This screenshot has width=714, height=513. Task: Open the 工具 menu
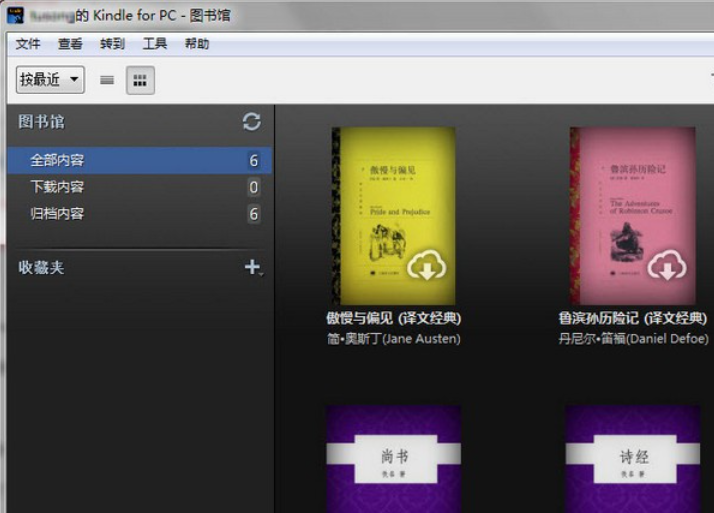click(155, 44)
